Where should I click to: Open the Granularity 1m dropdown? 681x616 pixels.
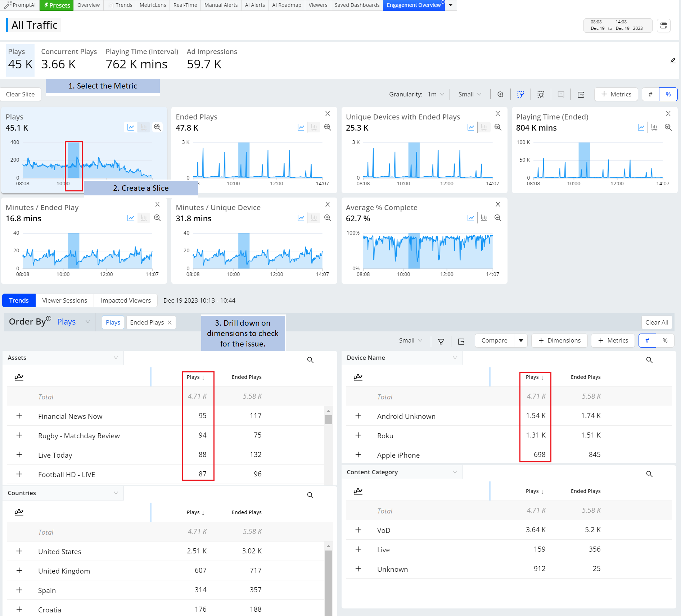coord(436,94)
